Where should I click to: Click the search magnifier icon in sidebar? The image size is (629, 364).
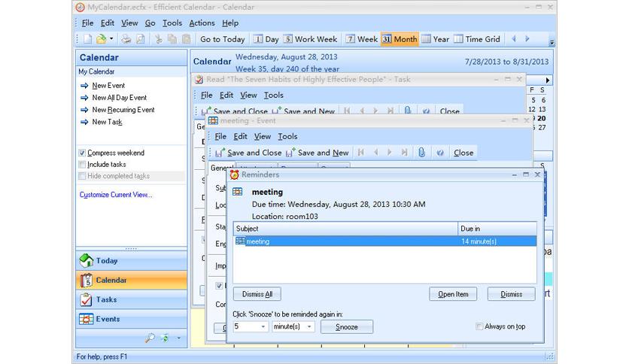150,338
